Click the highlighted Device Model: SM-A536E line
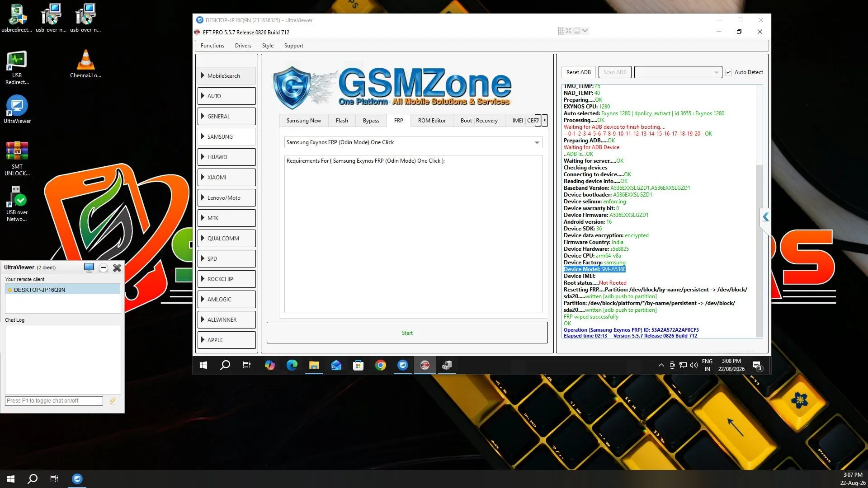868x488 pixels. tap(594, 269)
